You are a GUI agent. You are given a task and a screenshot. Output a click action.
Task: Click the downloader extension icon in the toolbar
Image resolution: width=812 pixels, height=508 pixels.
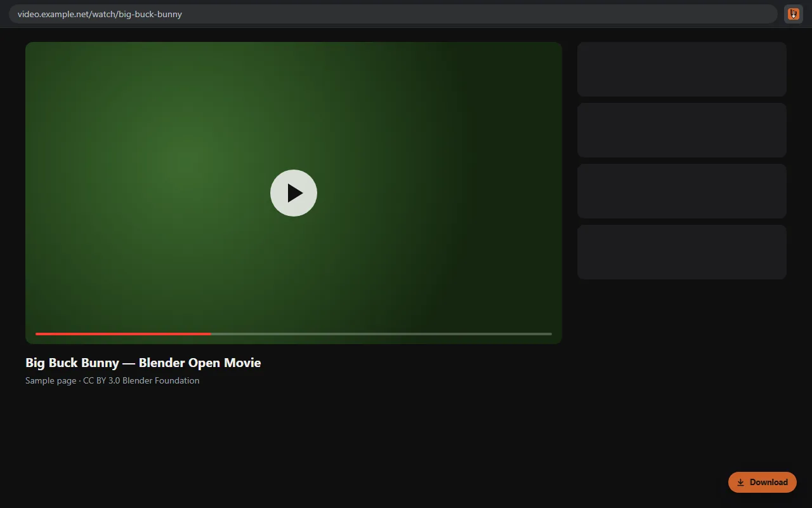[x=794, y=14]
